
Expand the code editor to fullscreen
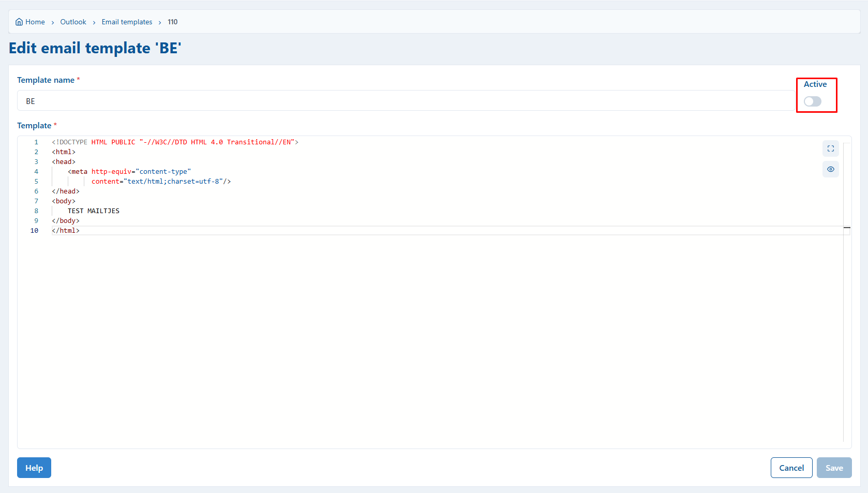point(830,148)
